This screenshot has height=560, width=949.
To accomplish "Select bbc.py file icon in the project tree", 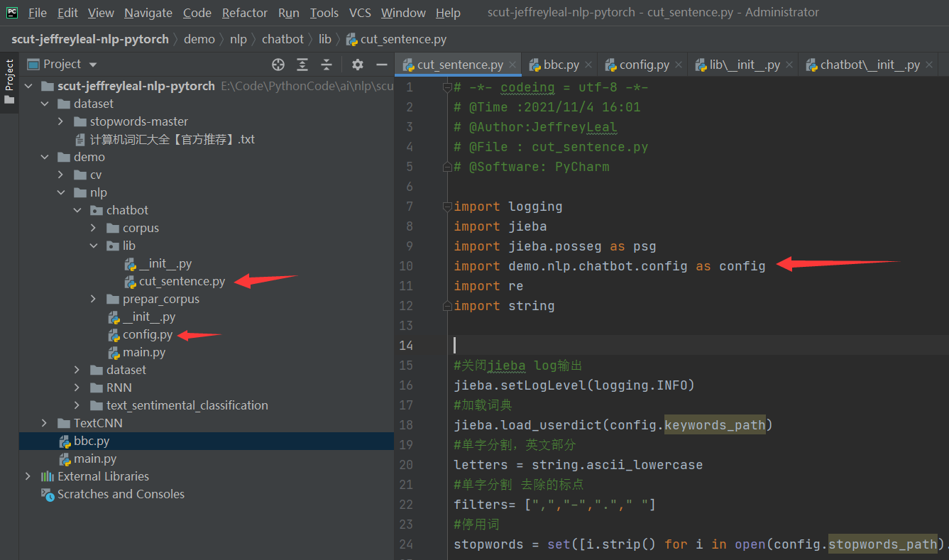I will (65, 441).
